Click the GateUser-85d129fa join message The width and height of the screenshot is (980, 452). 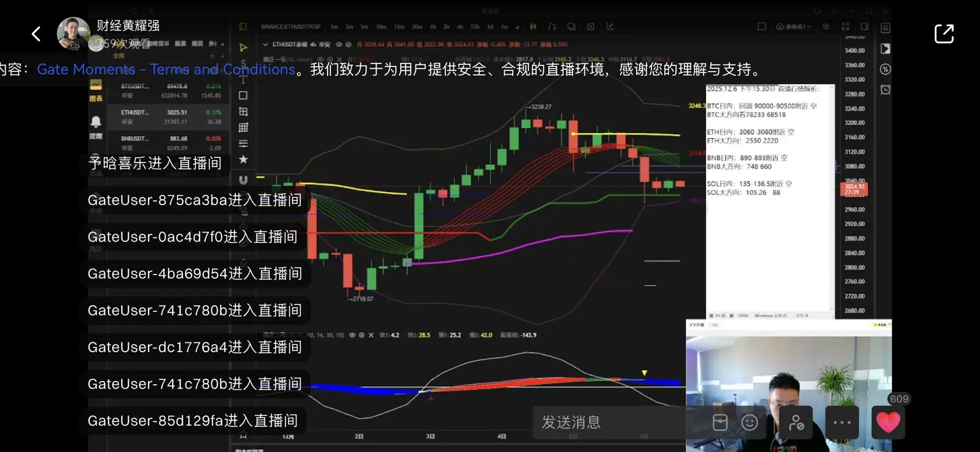(x=193, y=420)
